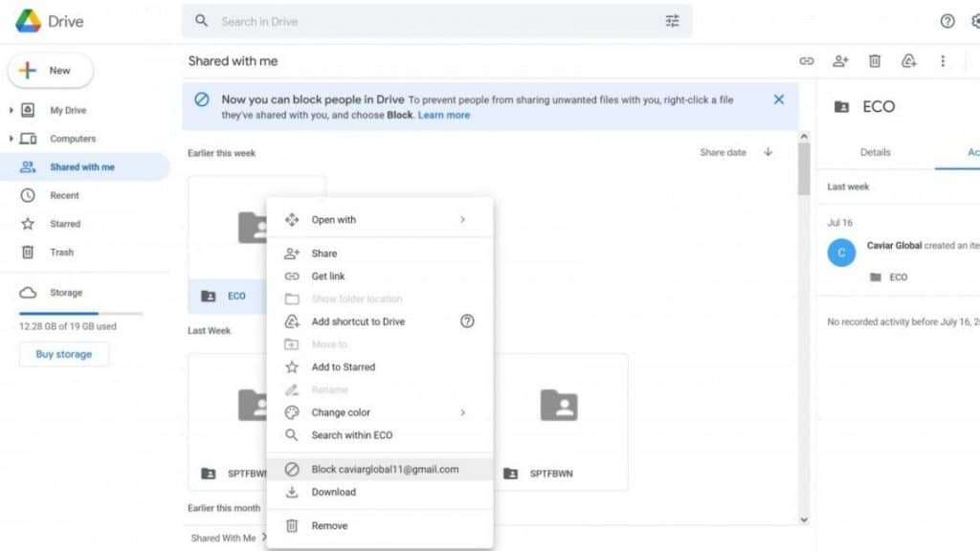Screen dimensions: 980x551
Task: Choose Remove from context menu
Action: click(379, 525)
